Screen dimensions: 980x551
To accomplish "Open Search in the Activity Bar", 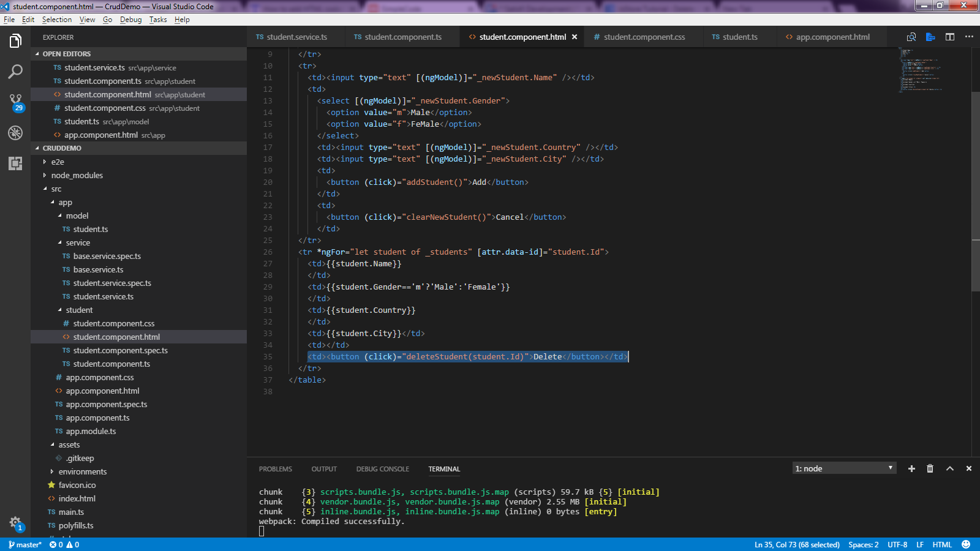I will (x=15, y=72).
